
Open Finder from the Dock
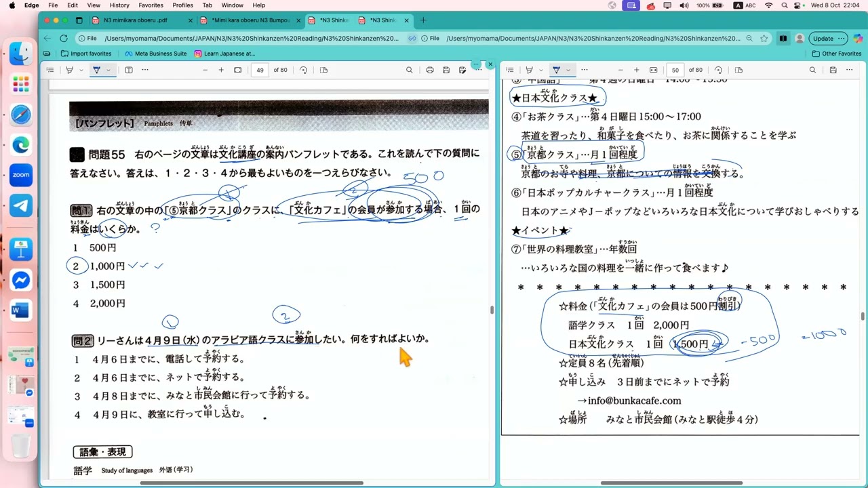[20, 54]
